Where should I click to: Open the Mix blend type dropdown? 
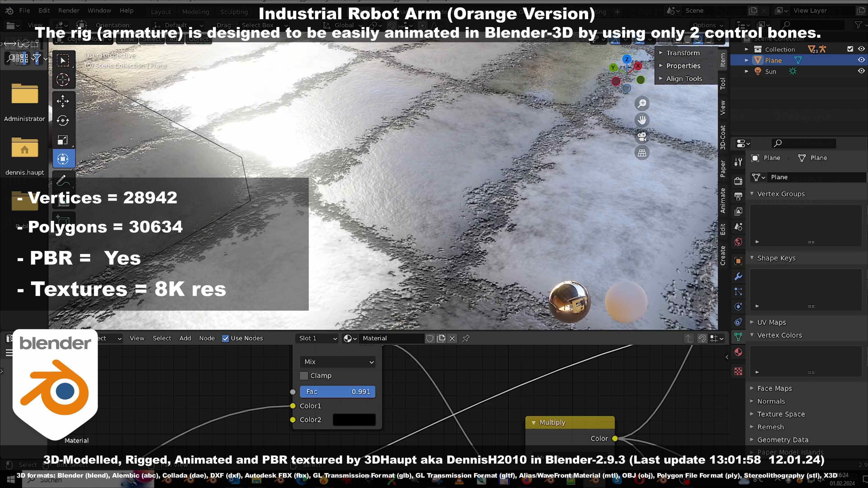[x=338, y=362]
